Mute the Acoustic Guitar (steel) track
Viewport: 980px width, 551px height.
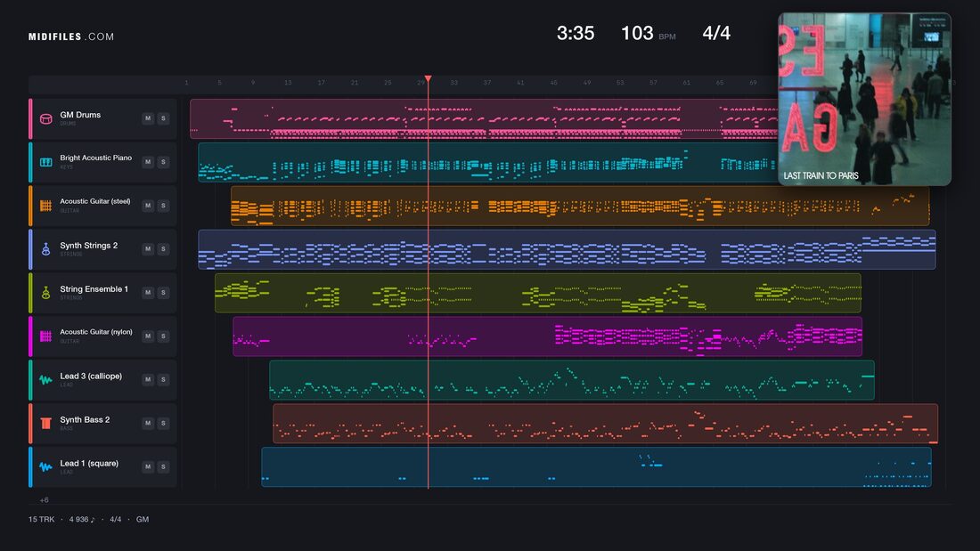point(148,206)
